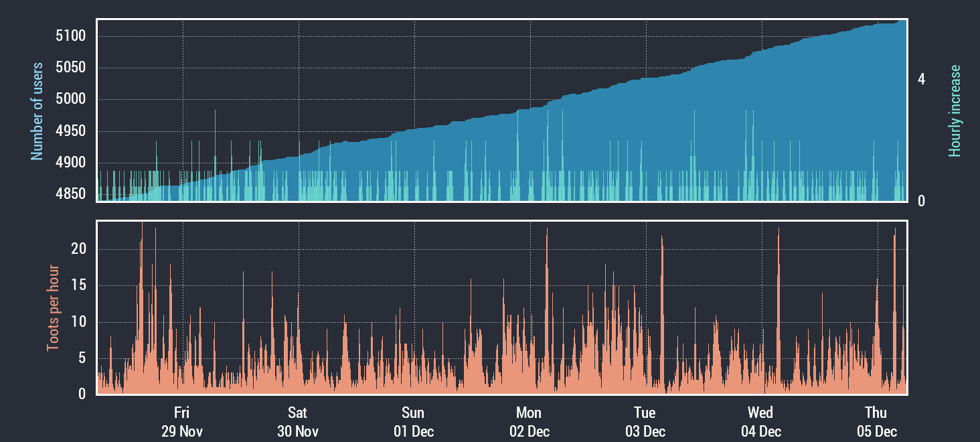Click the 15 tick on toots axis

(x=80, y=285)
